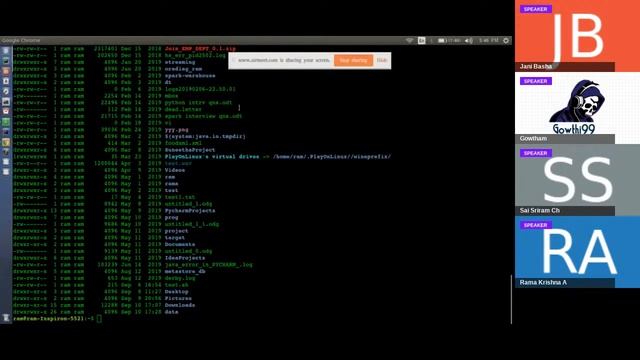Select Sai Sriram Ch speaker tile
Viewport: 640px width, 360px height.
[x=577, y=180]
